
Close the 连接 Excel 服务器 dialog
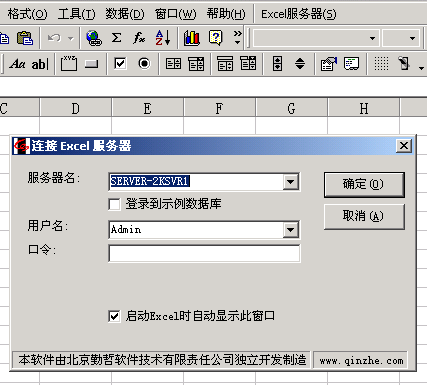click(x=404, y=146)
